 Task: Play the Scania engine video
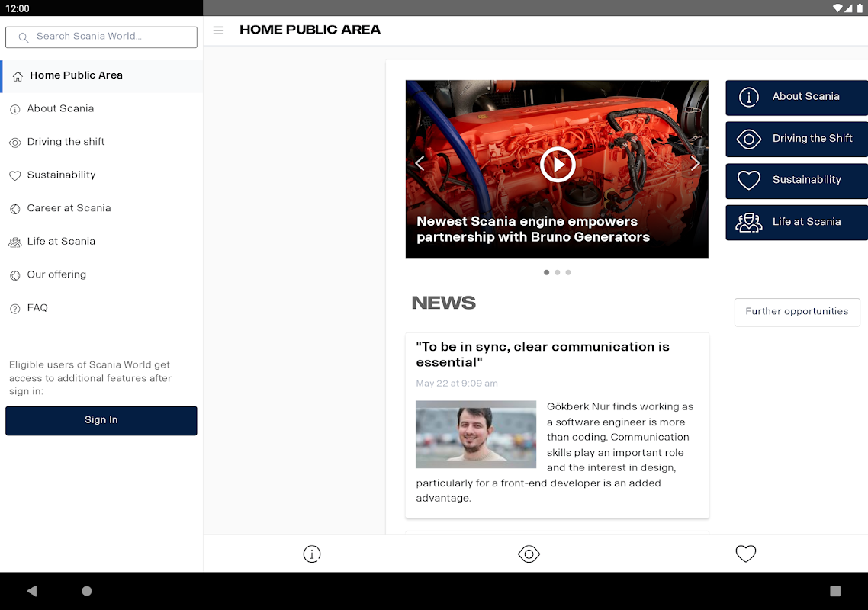(x=558, y=165)
